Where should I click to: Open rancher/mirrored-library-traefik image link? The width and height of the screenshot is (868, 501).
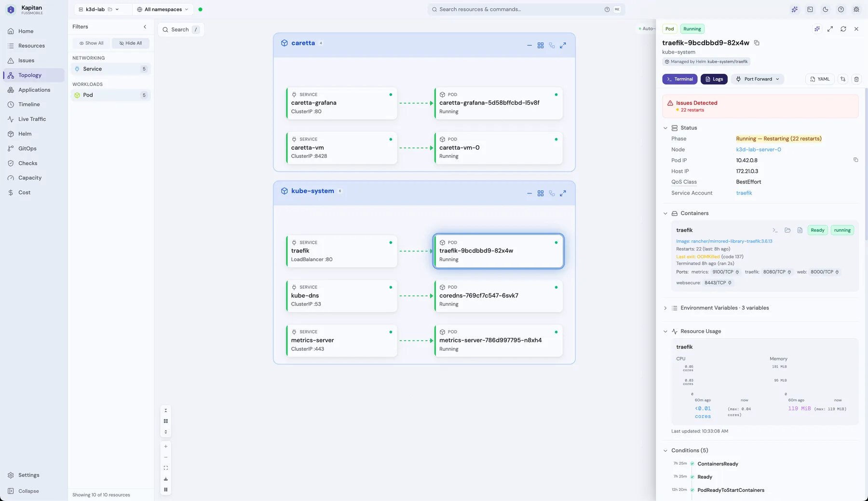pyautogui.click(x=724, y=241)
